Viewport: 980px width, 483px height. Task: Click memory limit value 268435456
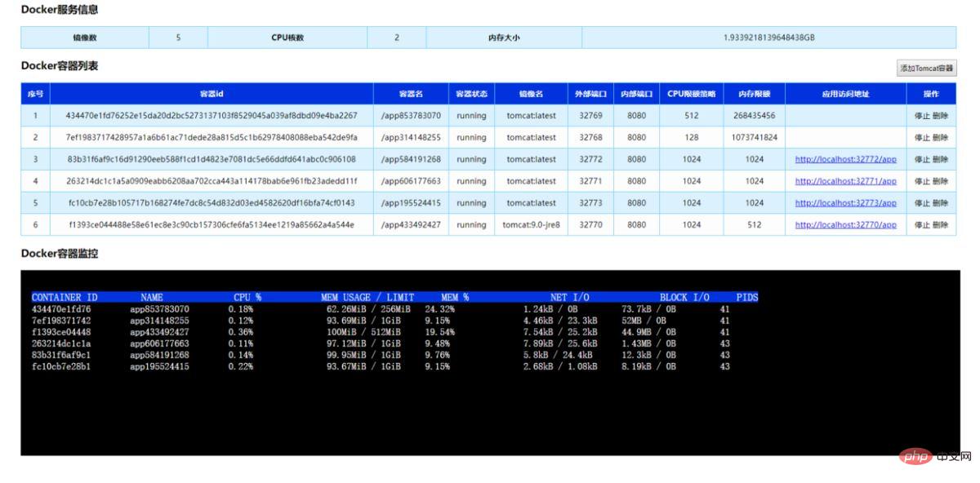[755, 116]
